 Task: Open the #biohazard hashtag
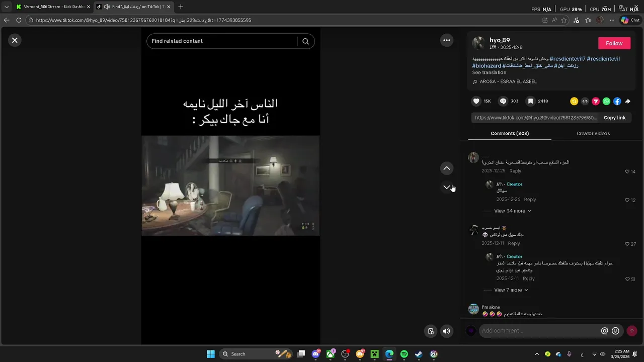tap(487, 66)
